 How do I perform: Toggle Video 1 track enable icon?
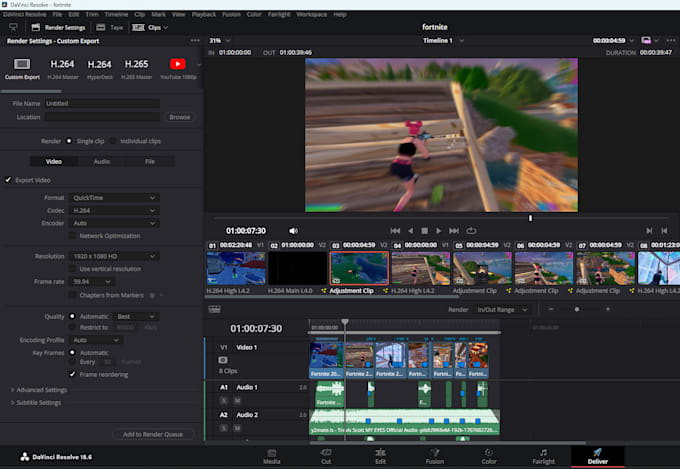[x=223, y=360]
